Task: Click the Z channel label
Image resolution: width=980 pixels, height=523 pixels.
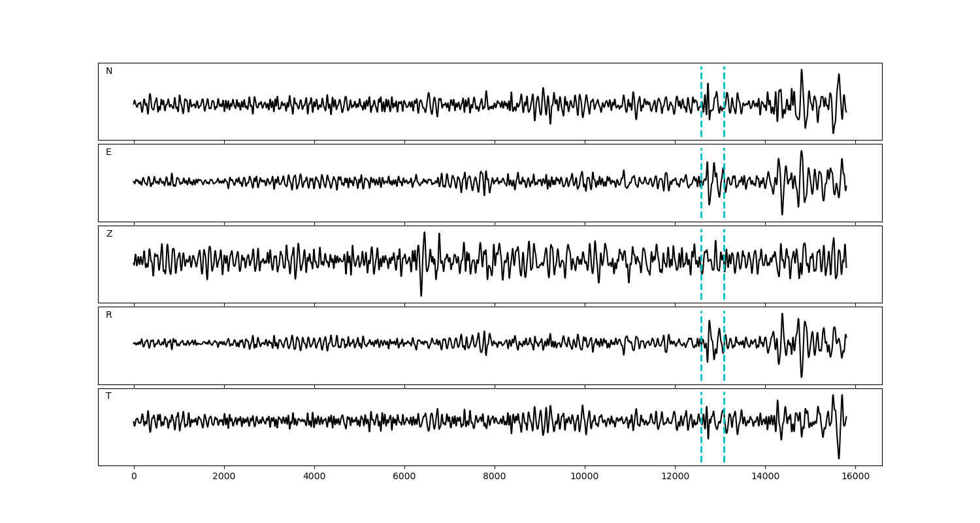Action: click(109, 234)
